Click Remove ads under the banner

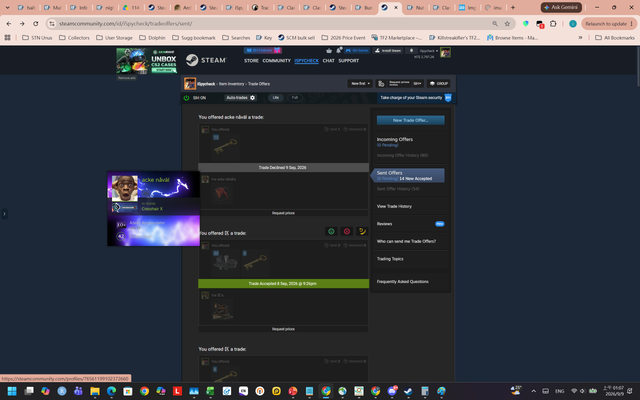coord(127,78)
